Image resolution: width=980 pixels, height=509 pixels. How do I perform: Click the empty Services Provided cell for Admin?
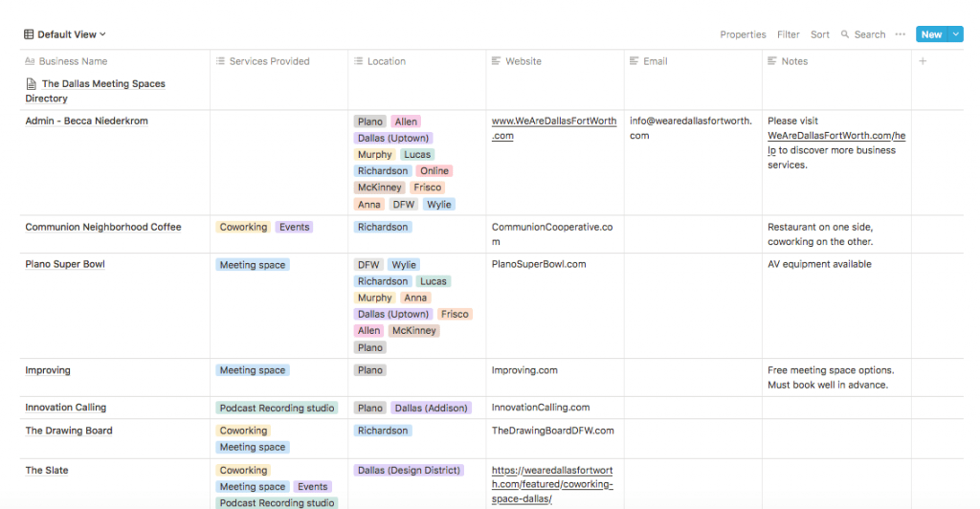click(x=278, y=163)
